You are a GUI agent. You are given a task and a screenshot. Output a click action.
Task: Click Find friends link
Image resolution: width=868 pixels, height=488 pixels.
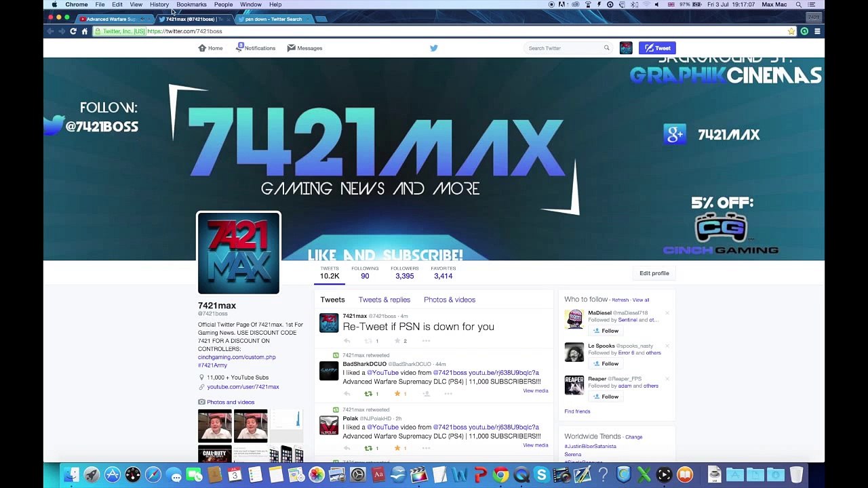pyautogui.click(x=577, y=411)
